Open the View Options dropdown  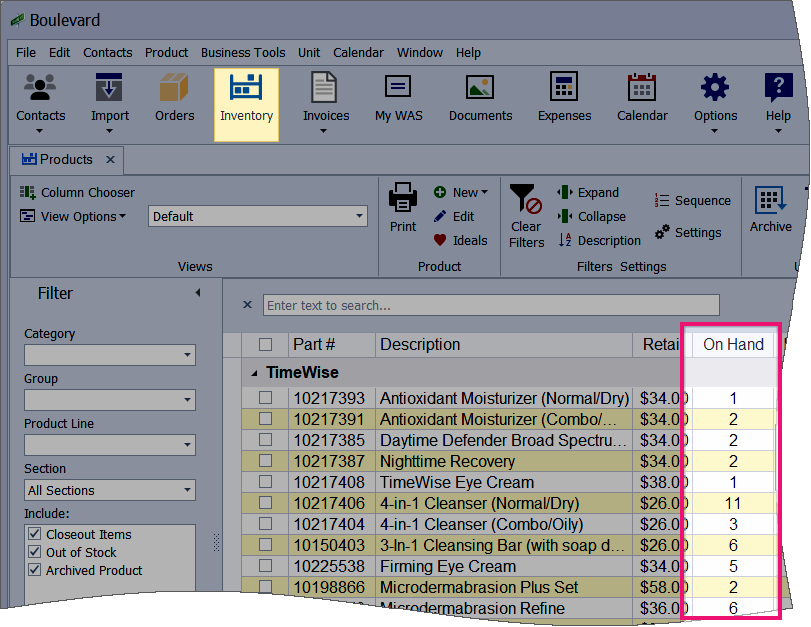point(72,216)
